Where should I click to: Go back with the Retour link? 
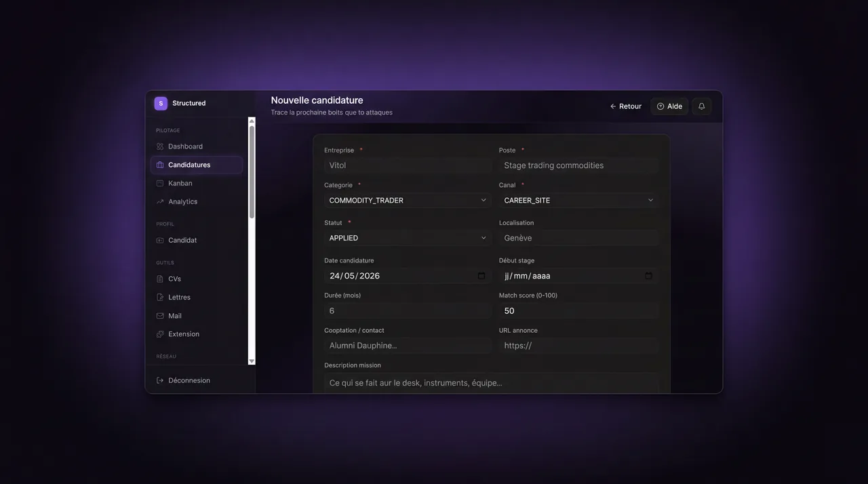click(x=625, y=106)
